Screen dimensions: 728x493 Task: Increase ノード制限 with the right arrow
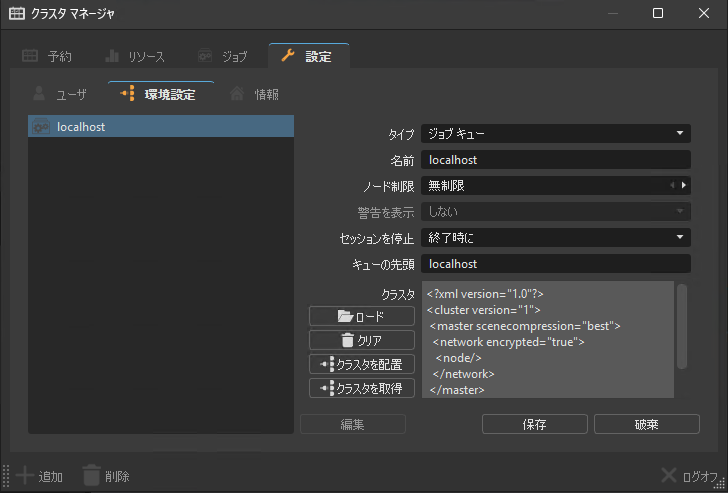[683, 185]
